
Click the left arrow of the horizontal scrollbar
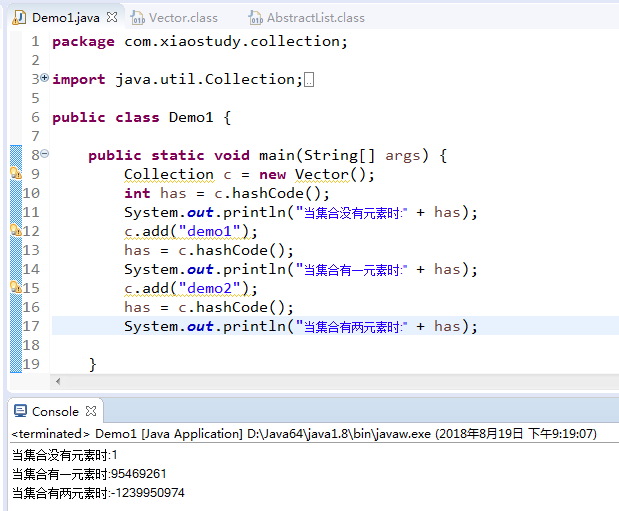[58, 381]
